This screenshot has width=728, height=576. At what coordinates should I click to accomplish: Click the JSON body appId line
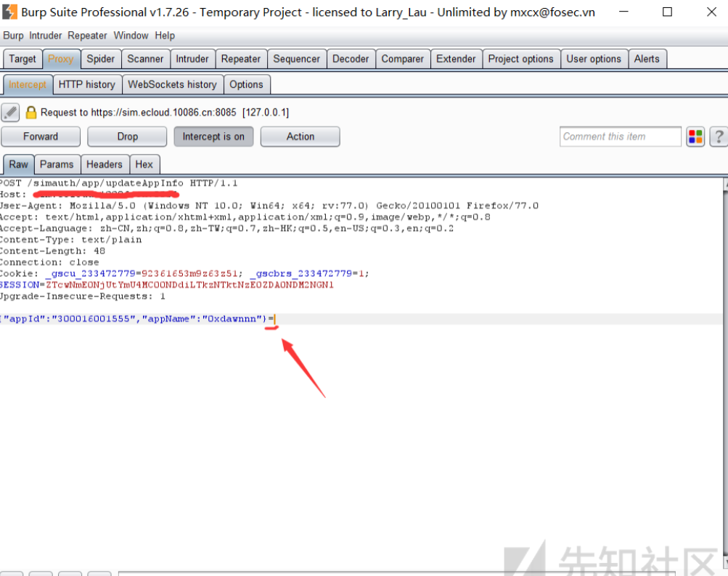point(137,319)
